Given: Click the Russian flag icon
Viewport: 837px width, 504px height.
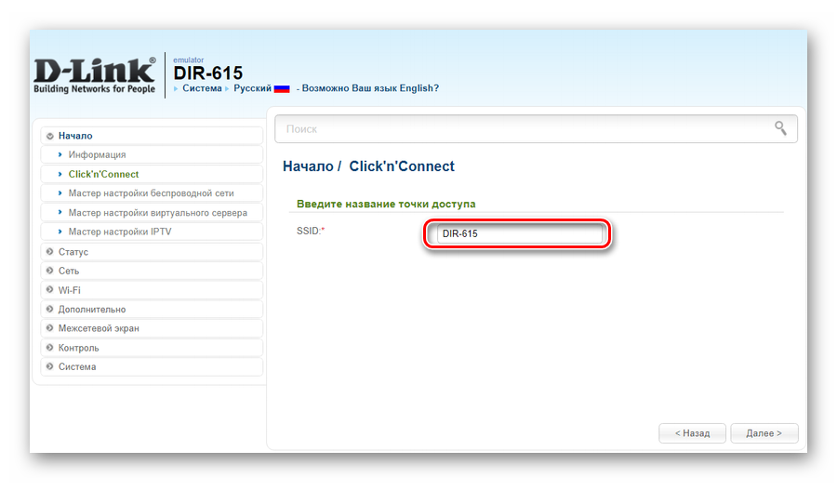Looking at the screenshot, I should [283, 88].
